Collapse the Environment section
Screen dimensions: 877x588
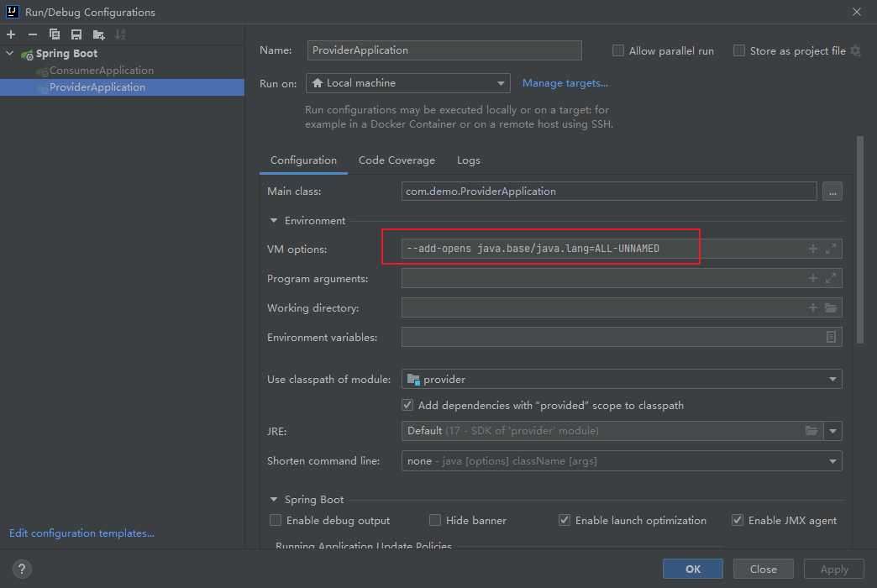pyautogui.click(x=274, y=221)
